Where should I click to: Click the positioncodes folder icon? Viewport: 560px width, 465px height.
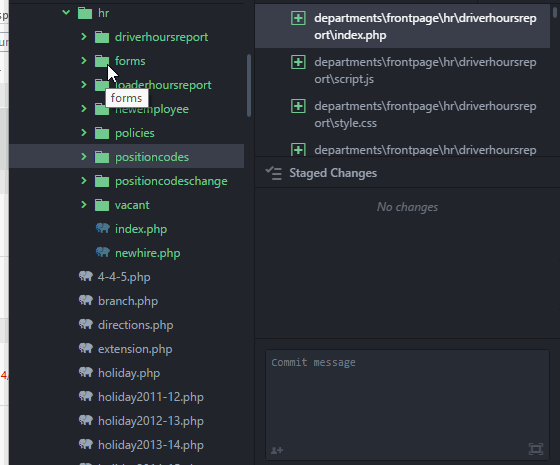click(x=102, y=157)
